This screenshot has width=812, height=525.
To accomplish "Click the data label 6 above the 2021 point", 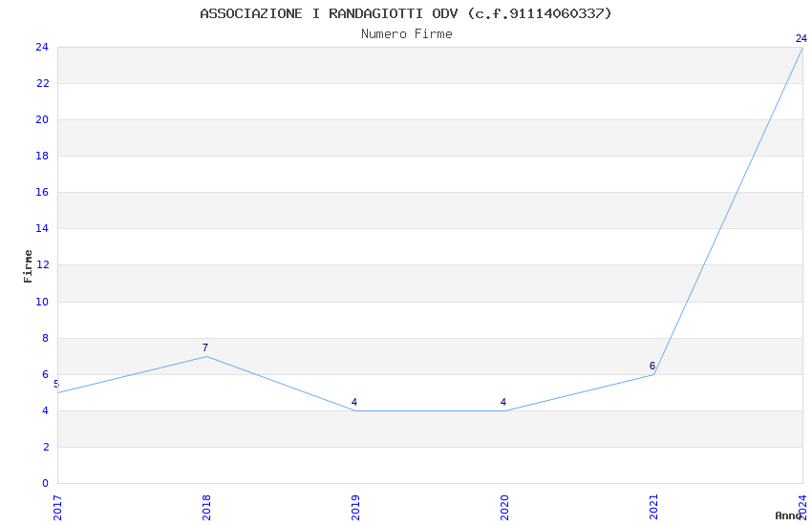I will [x=652, y=366].
